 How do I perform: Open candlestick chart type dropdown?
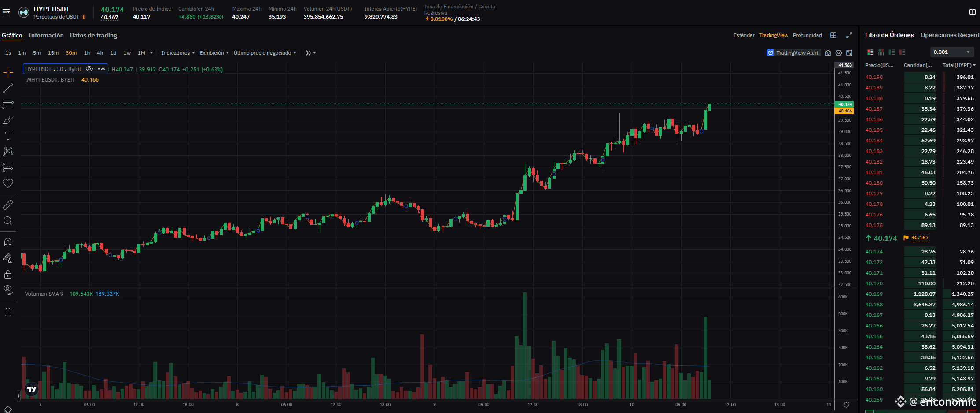(311, 53)
